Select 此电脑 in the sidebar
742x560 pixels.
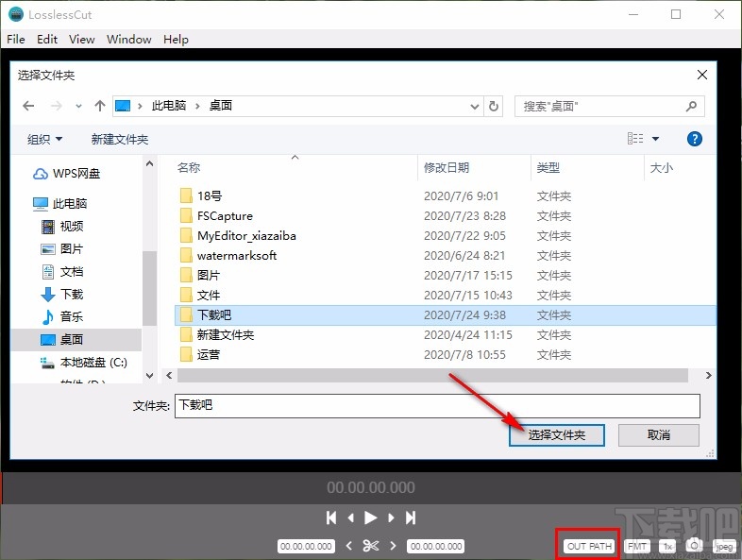59,204
